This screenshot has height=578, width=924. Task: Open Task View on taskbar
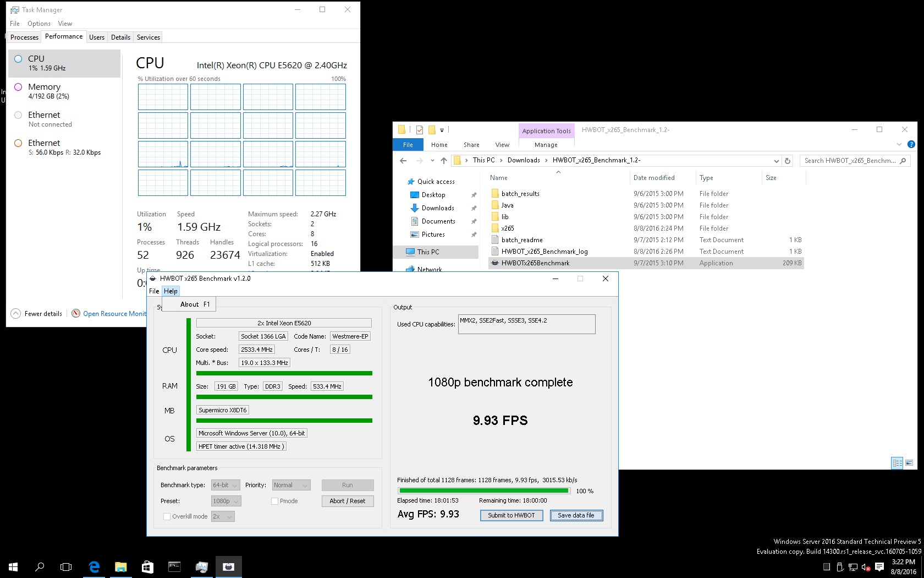tap(66, 566)
